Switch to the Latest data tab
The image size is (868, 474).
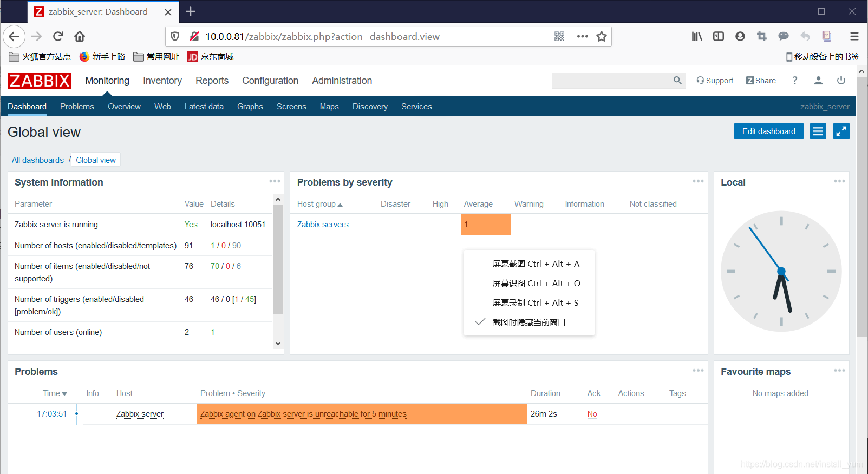(204, 107)
